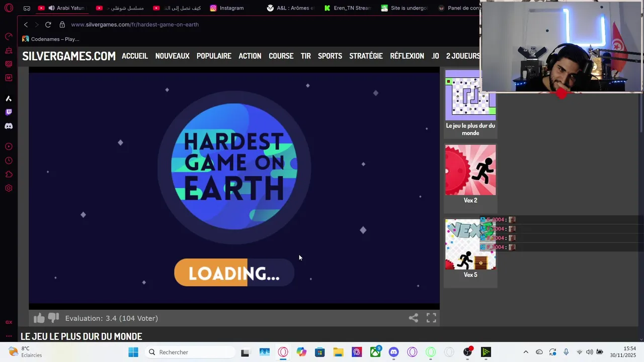Open the sidebar three-dots menu
This screenshot has width=644, height=362.
coord(9,336)
